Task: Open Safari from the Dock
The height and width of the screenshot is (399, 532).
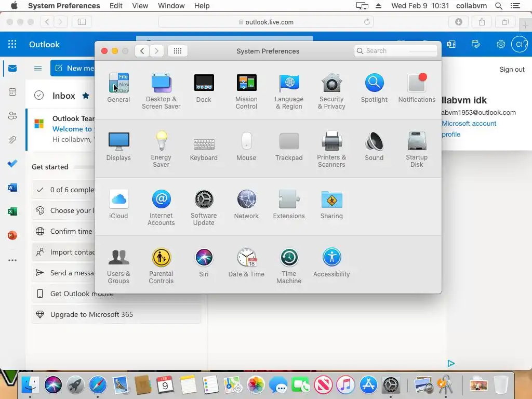Action: tap(98, 385)
